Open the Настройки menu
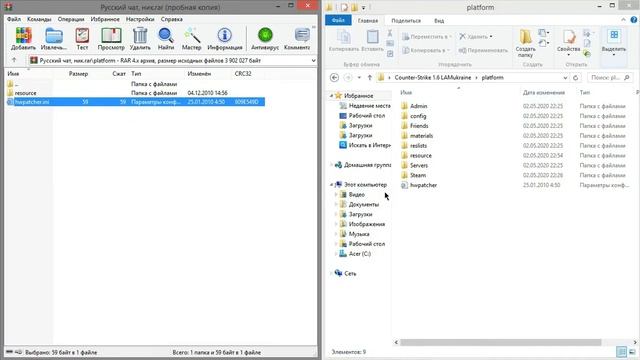Image resolution: width=640 pixels, height=360 pixels. click(x=140, y=19)
